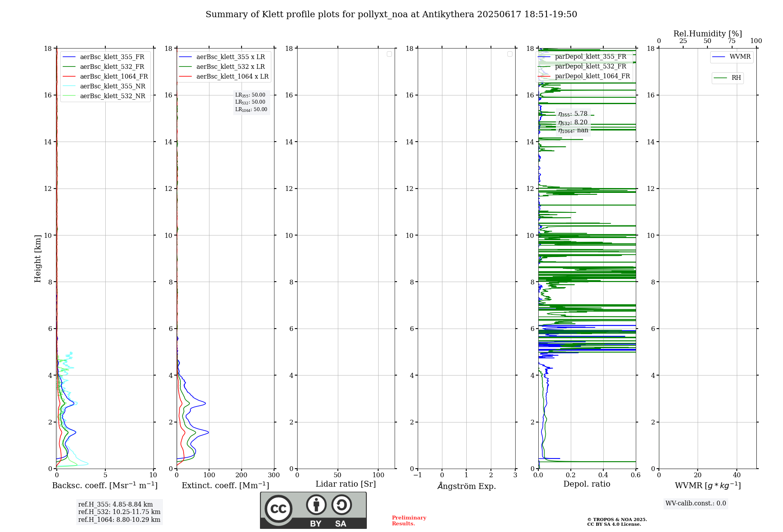Click the Lidar ratio [Sr] axis label

click(x=346, y=484)
